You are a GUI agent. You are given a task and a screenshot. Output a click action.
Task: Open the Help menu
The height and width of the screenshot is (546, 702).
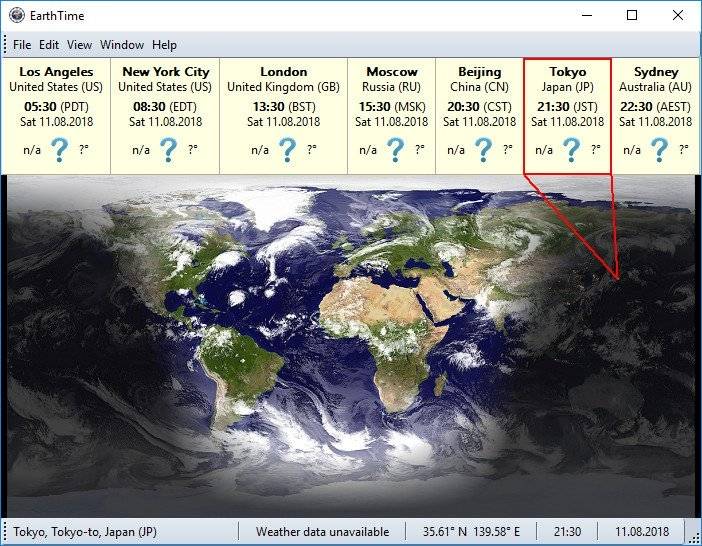pyautogui.click(x=164, y=45)
